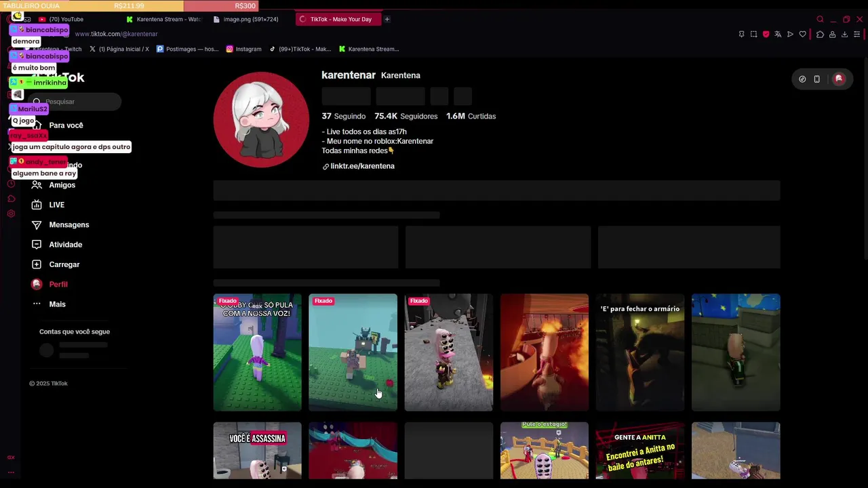The width and height of the screenshot is (868, 488).
Task: Open the Opera GX sidebar extensions icon
Action: [11, 199]
